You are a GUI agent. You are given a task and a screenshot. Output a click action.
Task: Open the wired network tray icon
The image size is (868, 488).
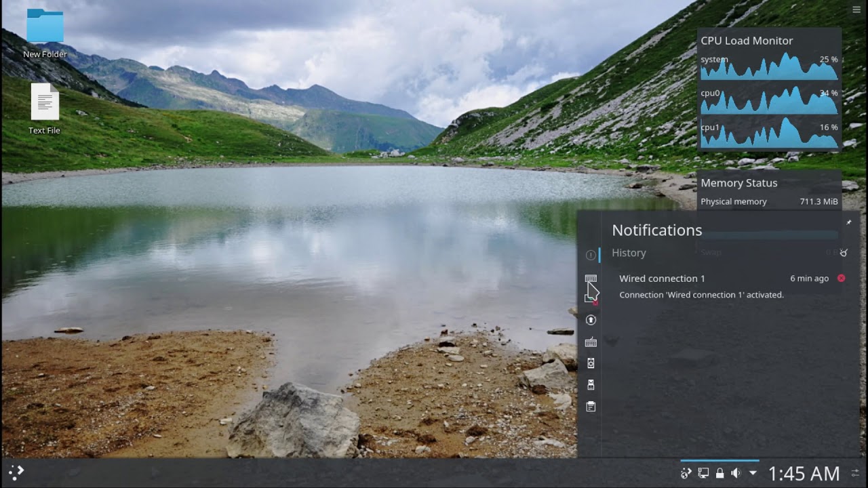point(703,473)
